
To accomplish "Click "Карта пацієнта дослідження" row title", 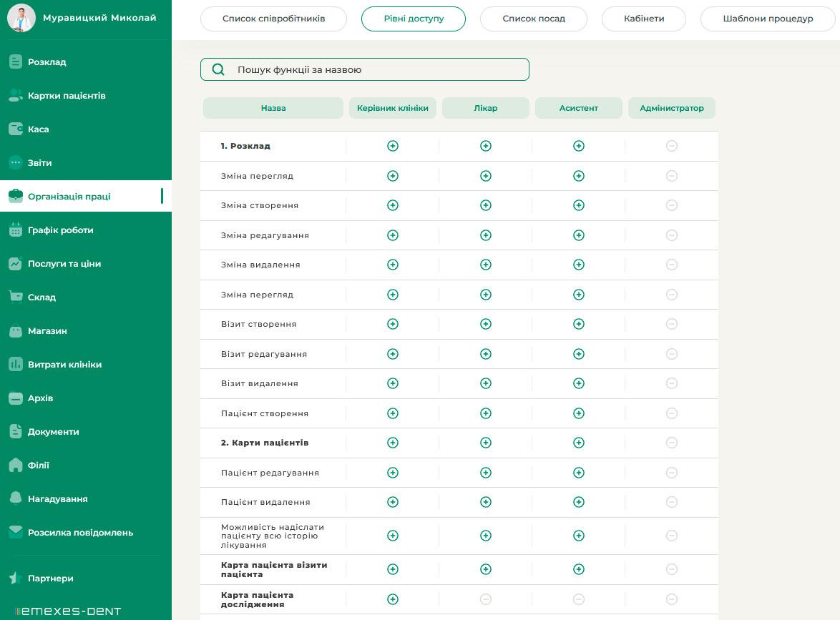I will point(257,599).
